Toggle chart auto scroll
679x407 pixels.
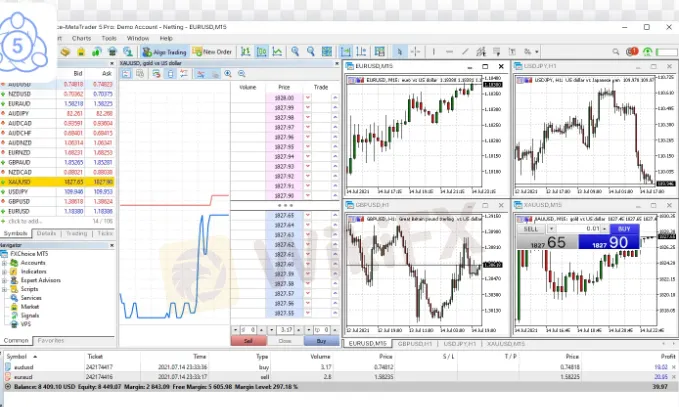(346, 52)
